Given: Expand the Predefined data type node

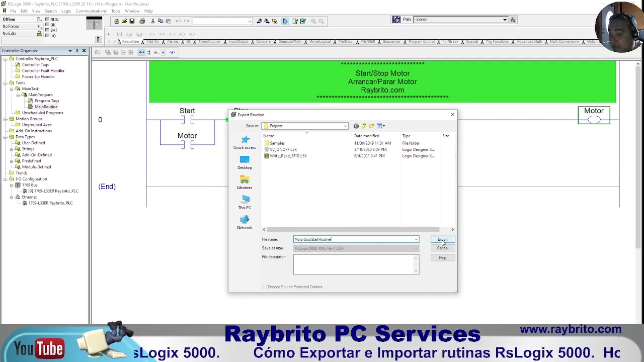Looking at the screenshot, I should pos(12,161).
